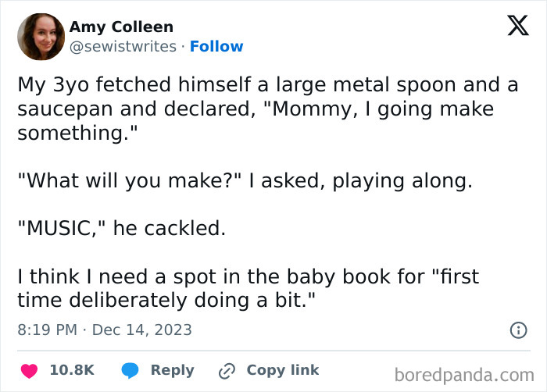Screen dimensions: 547x392
Task: Click the chain link icon
Action: (x=227, y=370)
